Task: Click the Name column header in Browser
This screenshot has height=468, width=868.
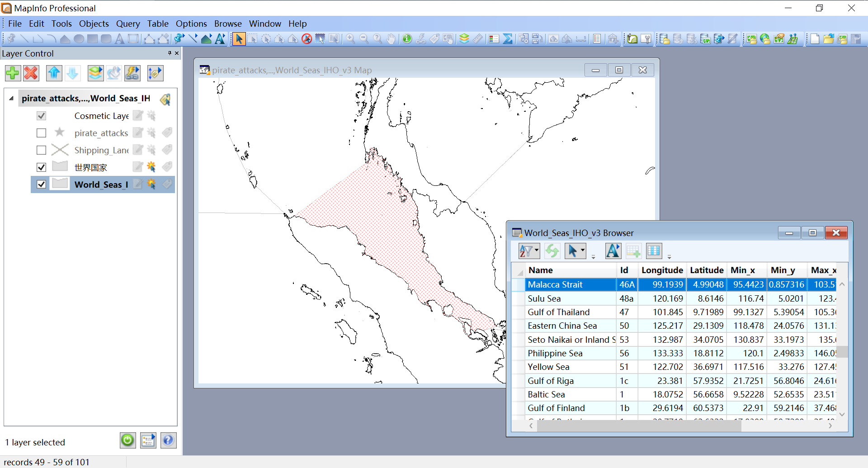Action: click(x=571, y=270)
